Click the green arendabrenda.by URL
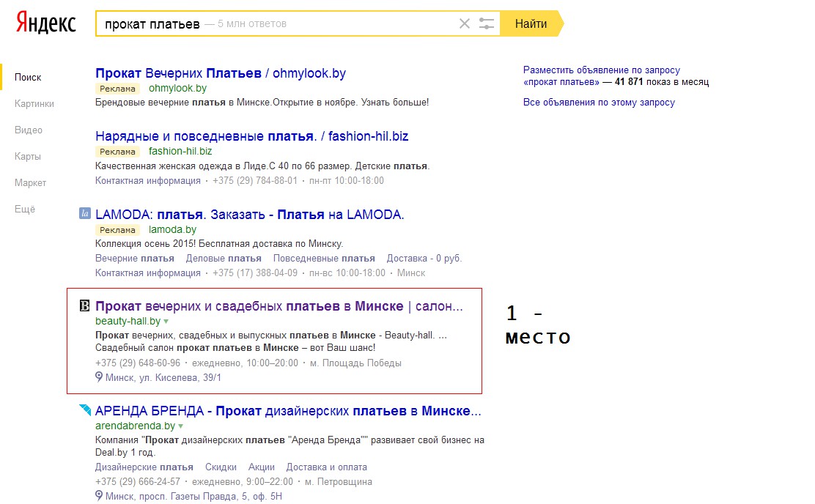Image resolution: width=815 pixels, height=504 pixels. pos(135,426)
